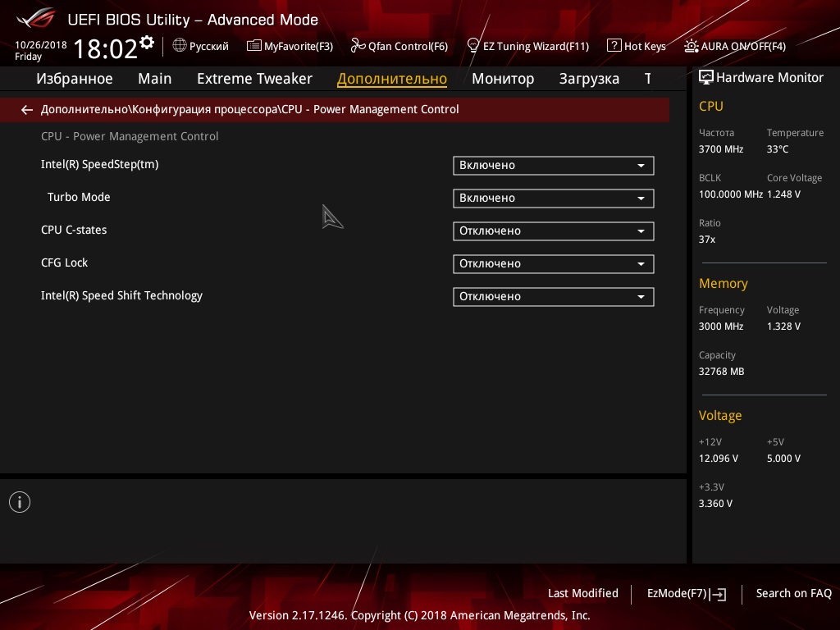Click the Qfan Control fan icon
The image size is (840, 630).
(358, 46)
